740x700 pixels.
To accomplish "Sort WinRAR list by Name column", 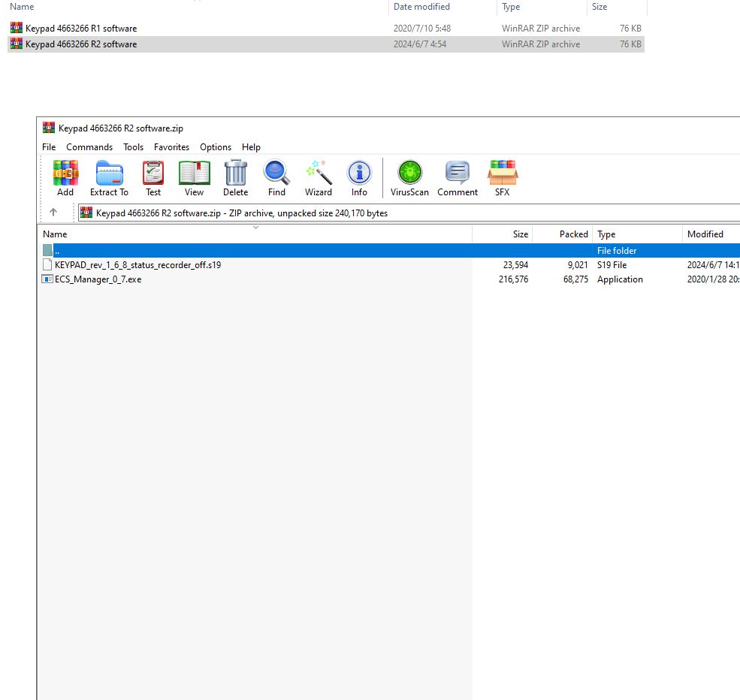I will [x=255, y=234].
